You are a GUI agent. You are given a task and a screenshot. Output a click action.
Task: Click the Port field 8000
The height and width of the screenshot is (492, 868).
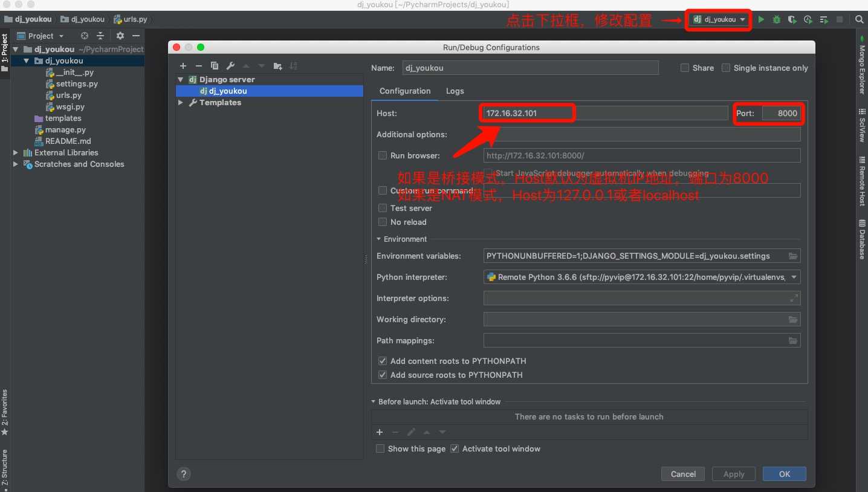[x=781, y=113]
